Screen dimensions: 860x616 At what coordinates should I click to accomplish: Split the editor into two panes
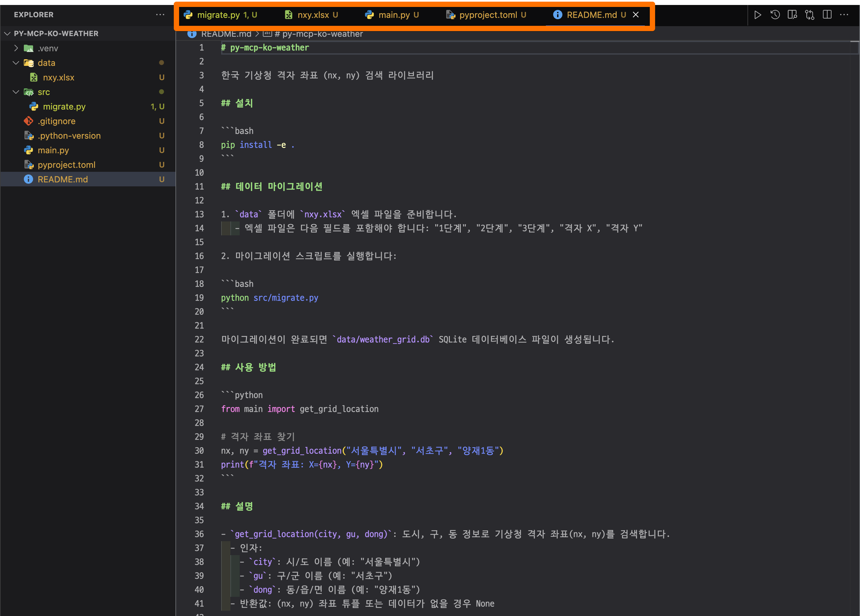coord(827,15)
